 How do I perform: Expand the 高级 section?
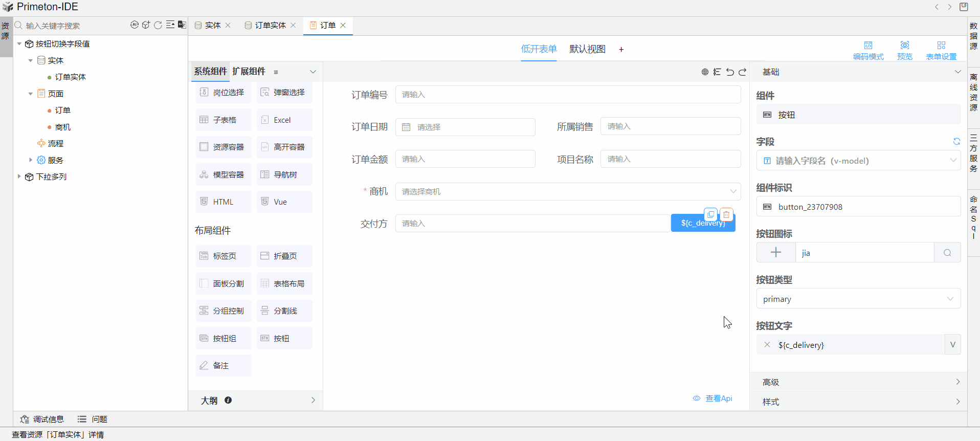(x=858, y=382)
